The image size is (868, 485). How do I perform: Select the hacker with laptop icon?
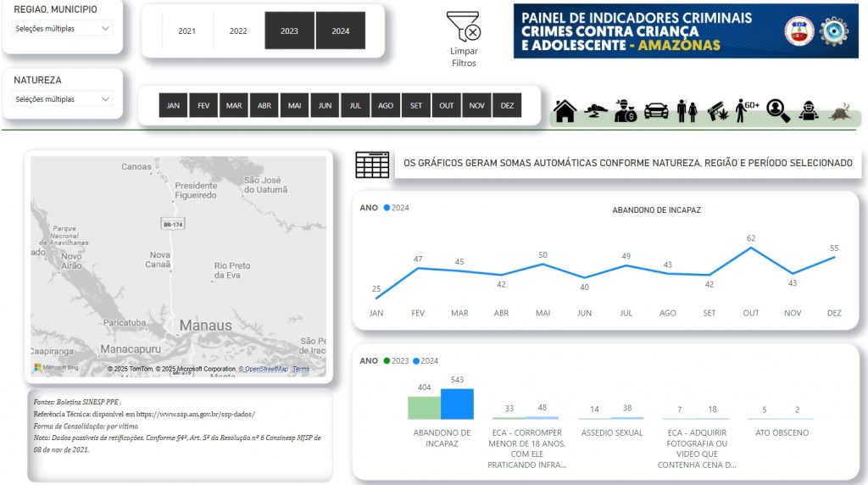click(x=810, y=110)
